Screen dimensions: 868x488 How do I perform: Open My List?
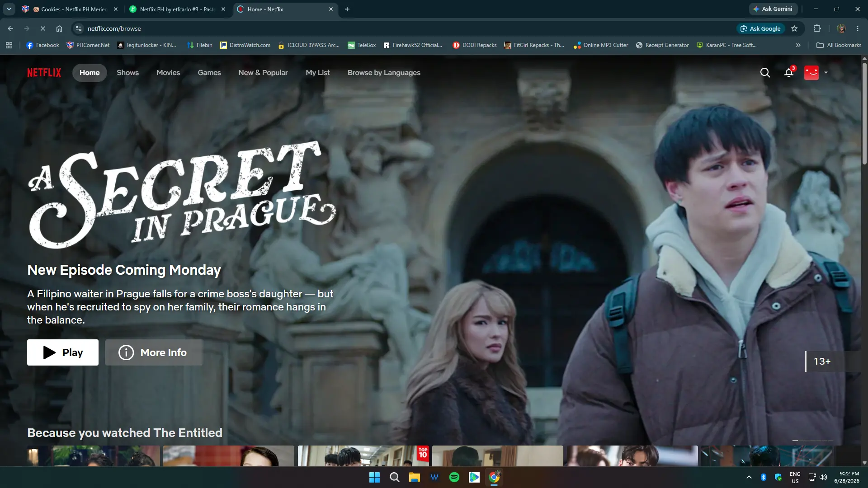317,73
